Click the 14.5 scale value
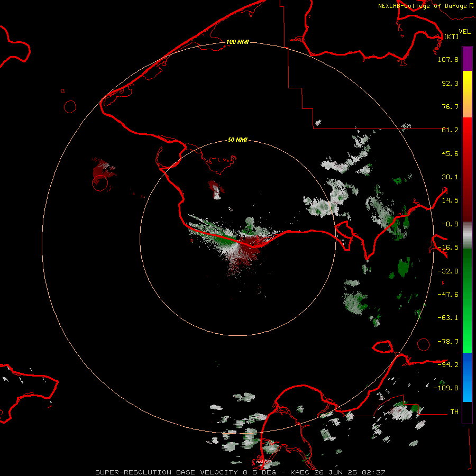The width and height of the screenshot is (476, 476). pos(450,200)
